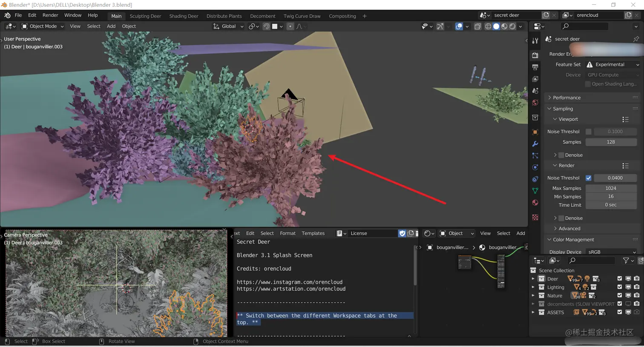Switch to Wireframe viewport shading

tap(488, 26)
